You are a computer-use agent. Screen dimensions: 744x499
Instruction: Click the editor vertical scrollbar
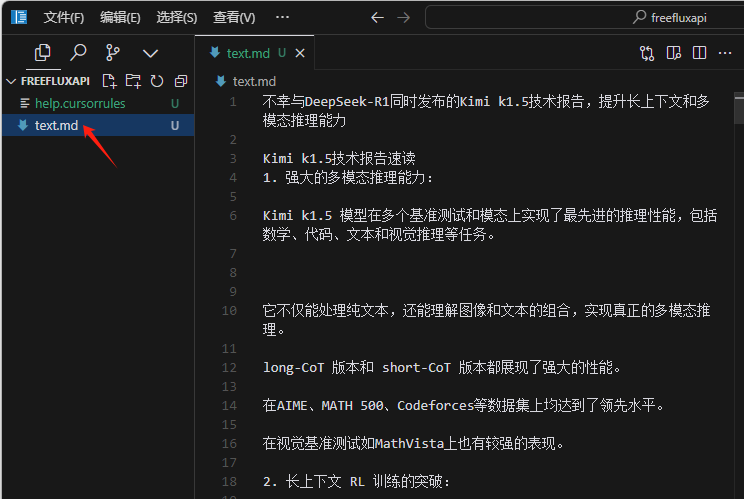click(739, 110)
